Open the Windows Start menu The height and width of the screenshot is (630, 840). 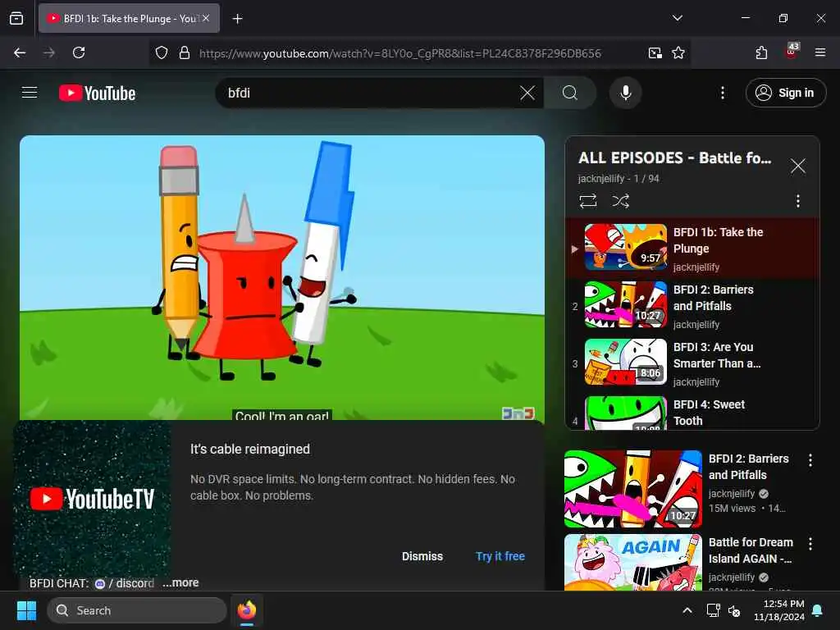[26, 610]
